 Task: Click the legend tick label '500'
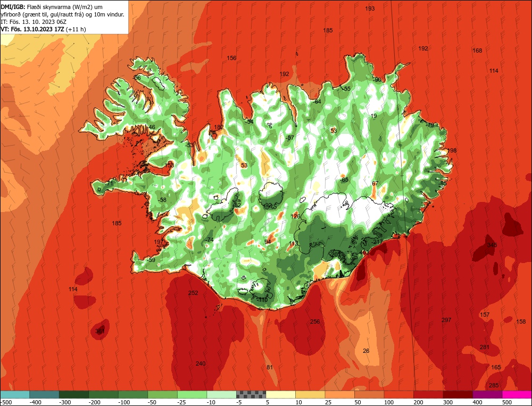[x=506, y=402]
